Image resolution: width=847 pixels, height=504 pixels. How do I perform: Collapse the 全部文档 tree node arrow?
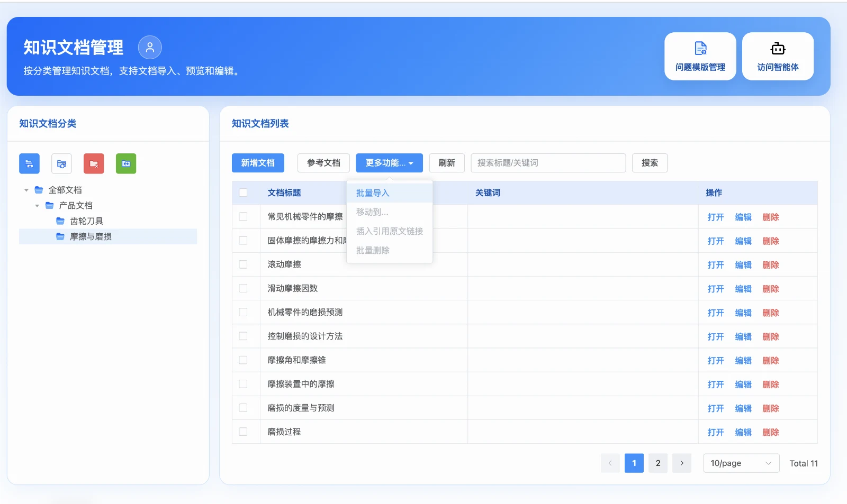[26, 190]
